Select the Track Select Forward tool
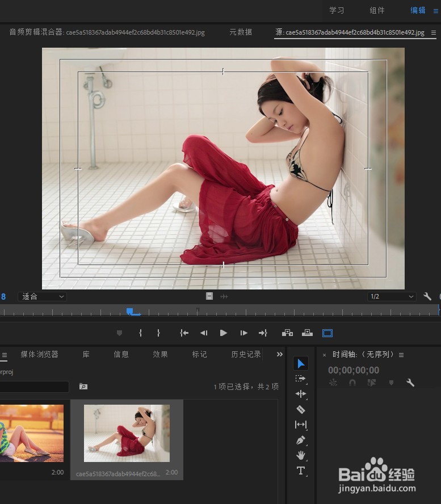The image size is (441, 504). click(301, 379)
